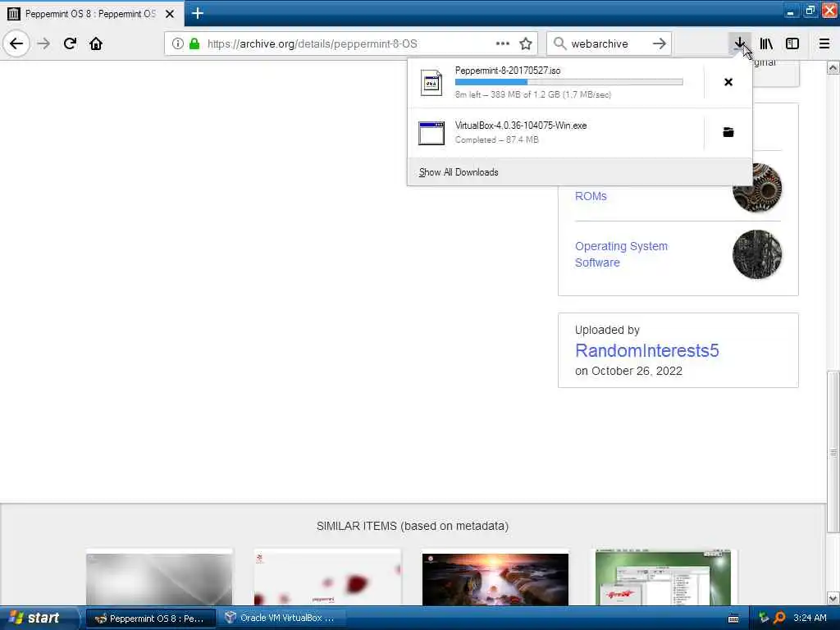Image resolution: width=840 pixels, height=630 pixels.
Task: Click the ISO download progress bar
Action: click(569, 82)
